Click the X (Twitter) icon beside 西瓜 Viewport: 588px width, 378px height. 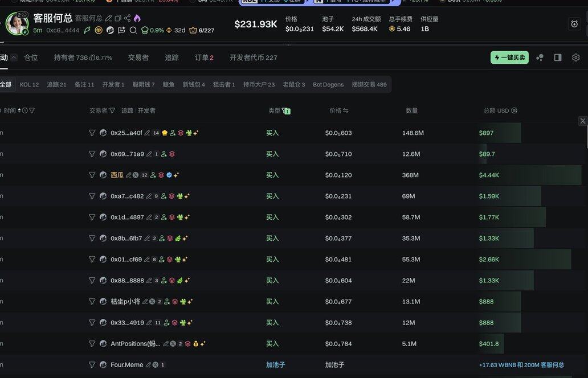[136, 175]
